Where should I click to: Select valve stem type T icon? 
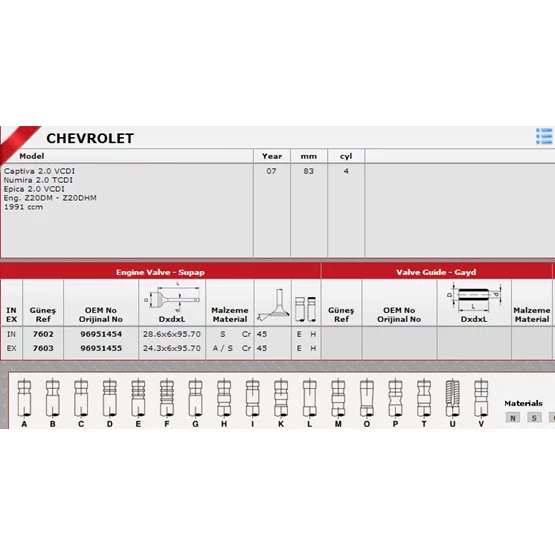point(424,398)
